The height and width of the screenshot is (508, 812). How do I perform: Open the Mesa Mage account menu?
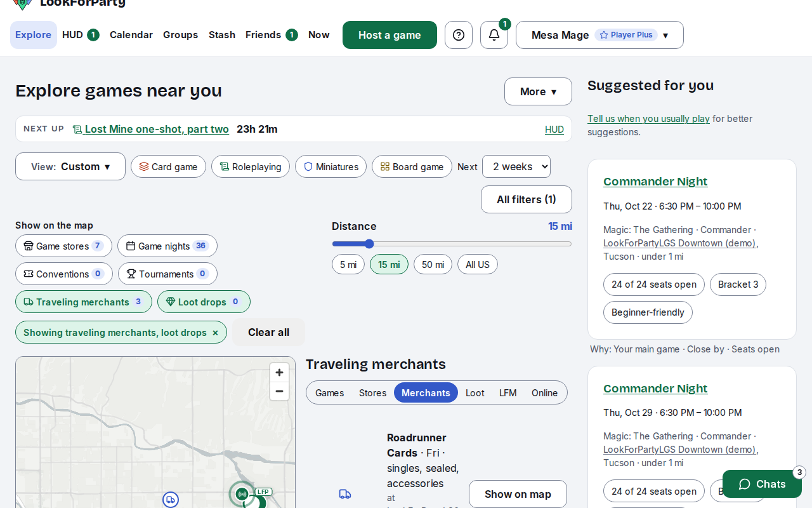(599, 35)
